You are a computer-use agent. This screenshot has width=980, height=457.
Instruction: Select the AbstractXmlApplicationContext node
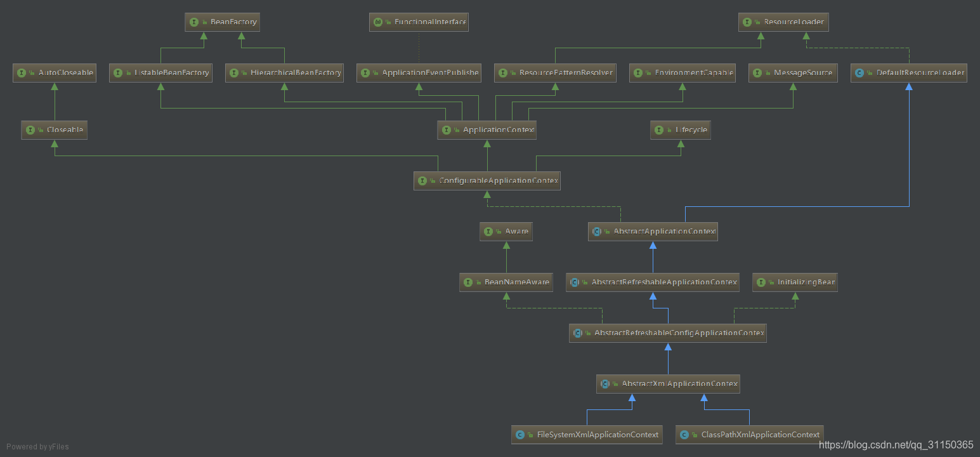[x=668, y=384]
